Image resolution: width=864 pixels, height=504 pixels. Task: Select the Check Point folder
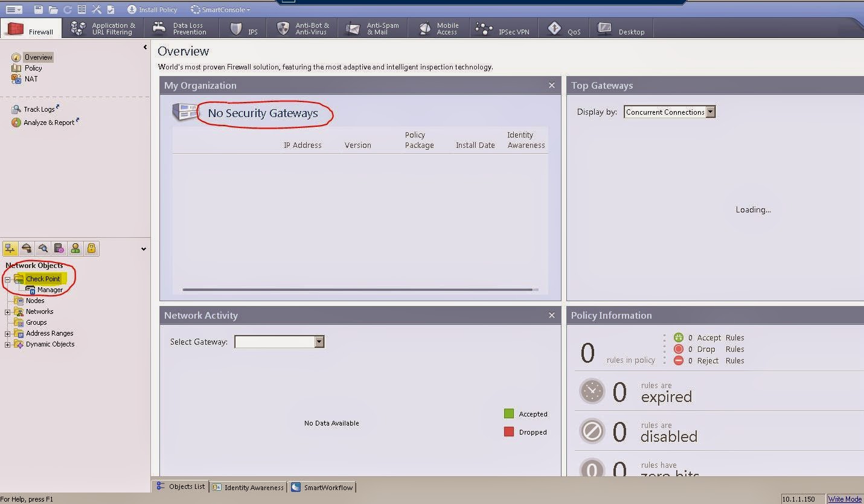43,279
